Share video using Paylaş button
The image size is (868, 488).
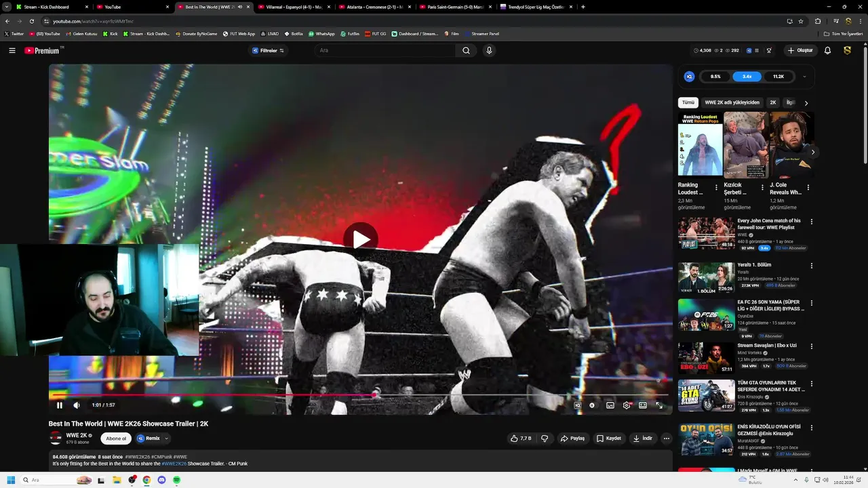[573, 439]
